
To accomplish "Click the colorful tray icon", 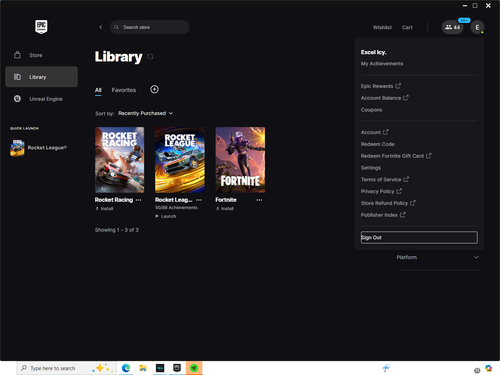I will (489, 368).
